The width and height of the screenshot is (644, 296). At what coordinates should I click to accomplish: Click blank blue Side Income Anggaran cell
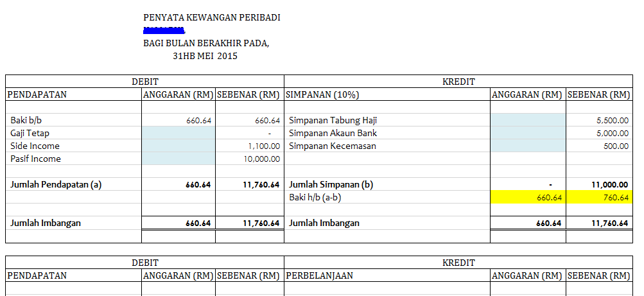click(x=178, y=146)
